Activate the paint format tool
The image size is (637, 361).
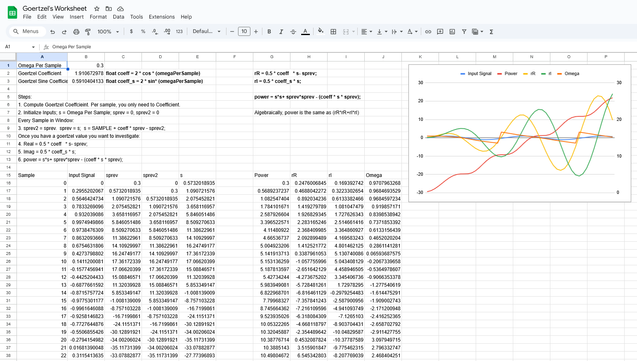88,32
